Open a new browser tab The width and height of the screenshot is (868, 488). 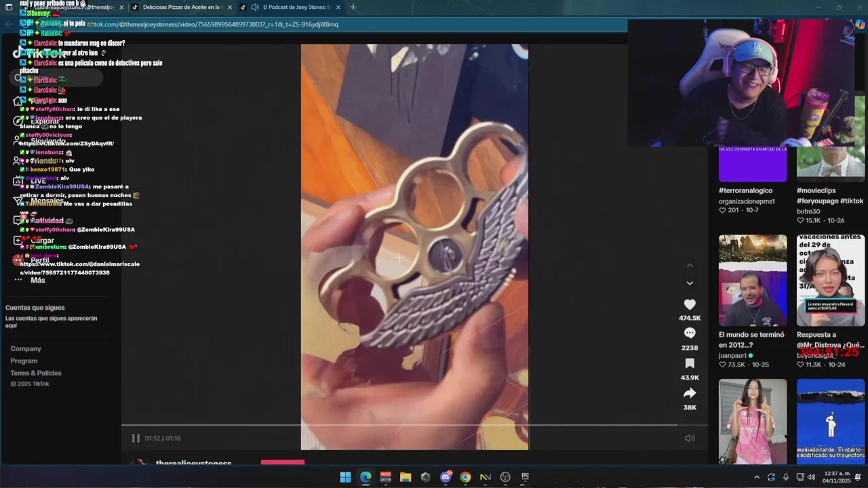point(353,7)
